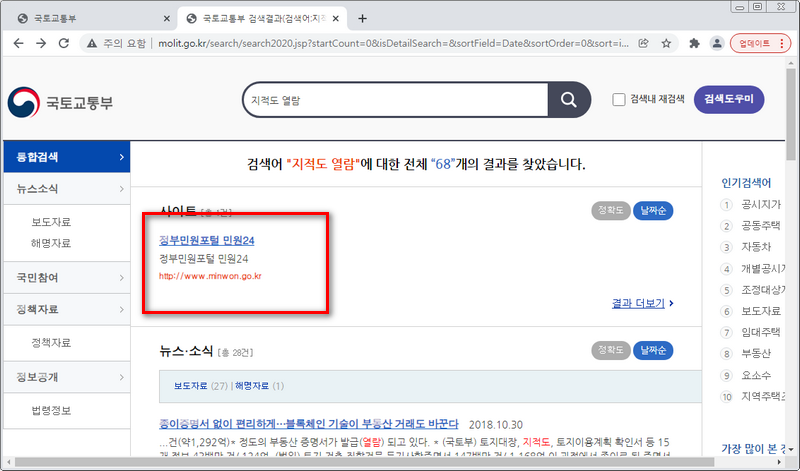The image size is (800, 471).
Task: Open Chrome three-dot menu beside 업데이트
Action: click(x=782, y=43)
